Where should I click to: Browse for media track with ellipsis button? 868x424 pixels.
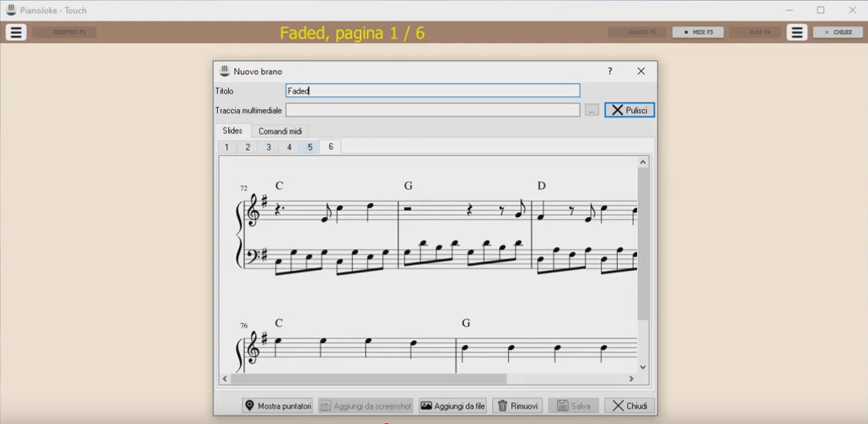point(591,110)
